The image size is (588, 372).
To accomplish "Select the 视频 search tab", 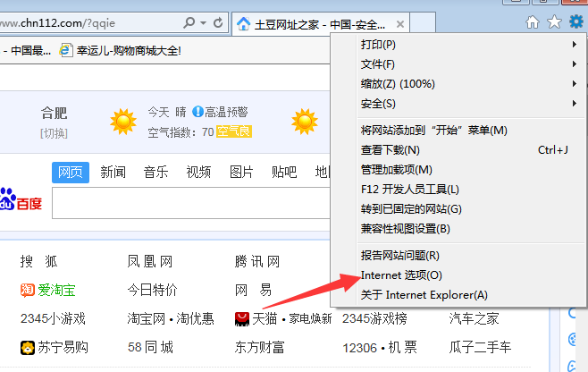I will tap(198, 173).
